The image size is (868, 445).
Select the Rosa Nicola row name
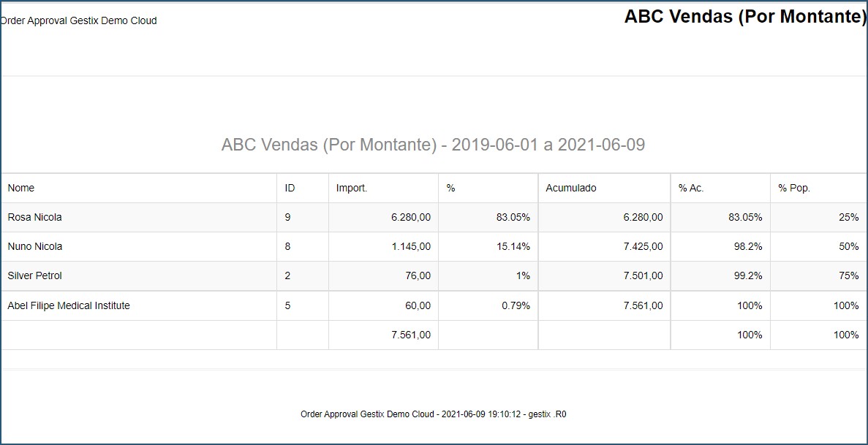coord(35,218)
